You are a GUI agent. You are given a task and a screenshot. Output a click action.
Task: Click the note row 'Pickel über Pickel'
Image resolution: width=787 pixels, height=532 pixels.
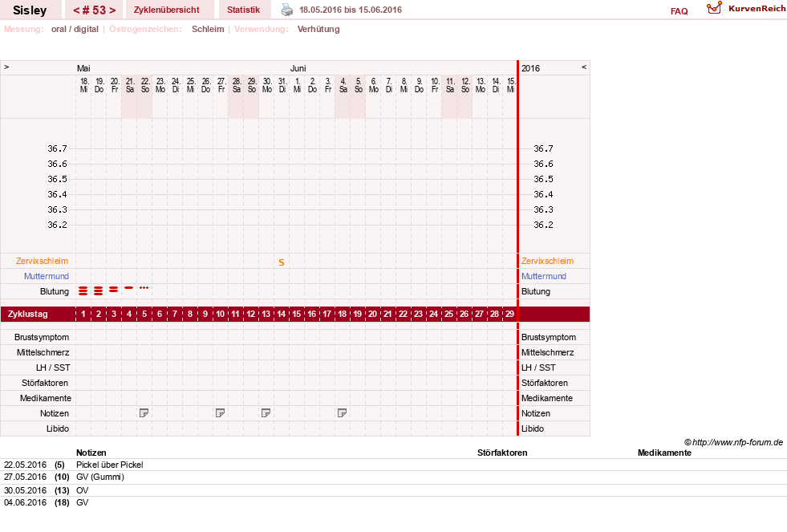coord(109,465)
